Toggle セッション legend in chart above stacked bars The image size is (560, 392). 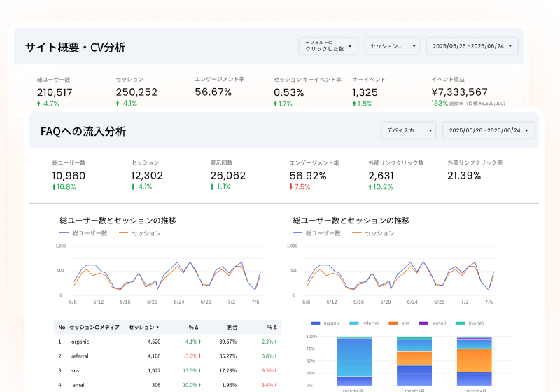(x=373, y=233)
